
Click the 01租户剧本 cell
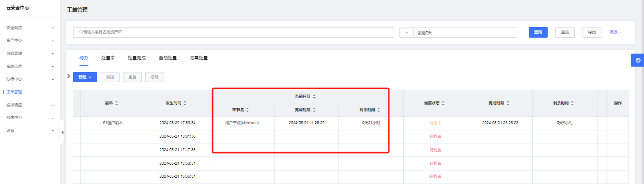(x=113, y=123)
